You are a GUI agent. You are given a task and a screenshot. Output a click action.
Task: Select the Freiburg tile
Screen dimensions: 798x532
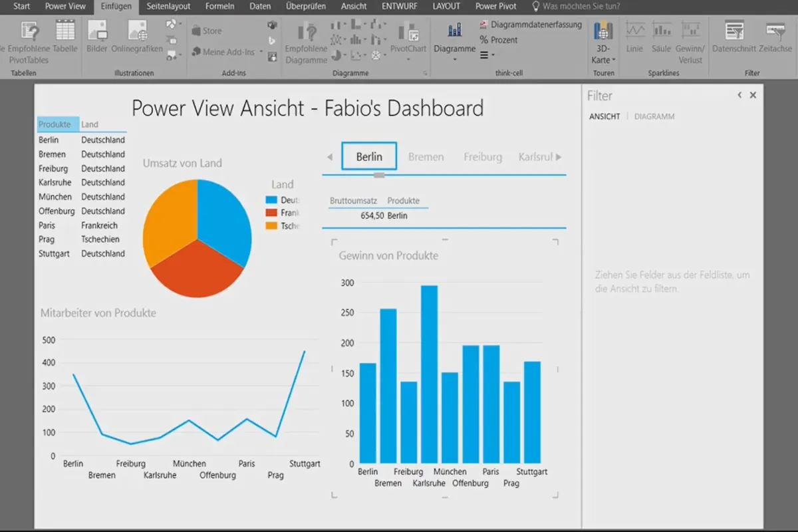coord(483,157)
